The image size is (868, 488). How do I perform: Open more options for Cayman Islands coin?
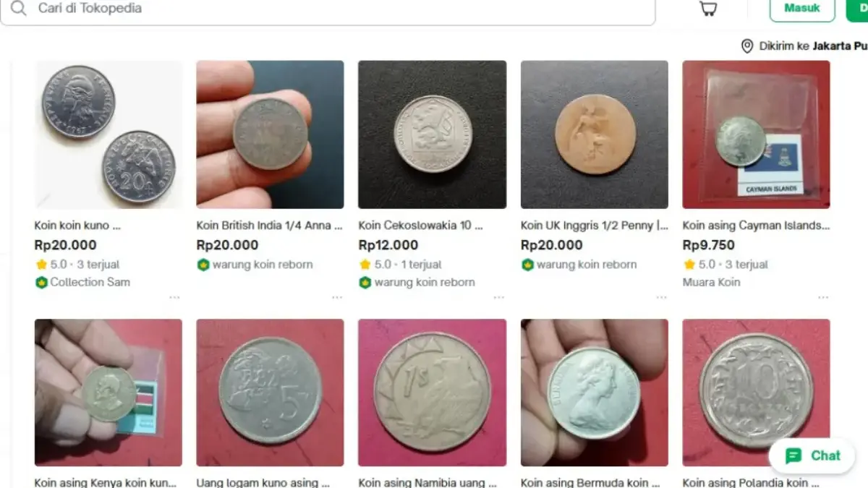click(x=823, y=297)
